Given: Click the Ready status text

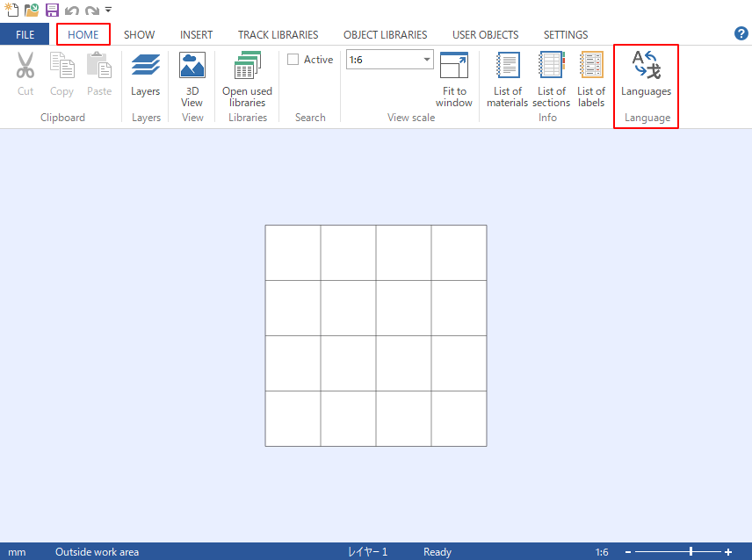Looking at the screenshot, I should [x=437, y=552].
